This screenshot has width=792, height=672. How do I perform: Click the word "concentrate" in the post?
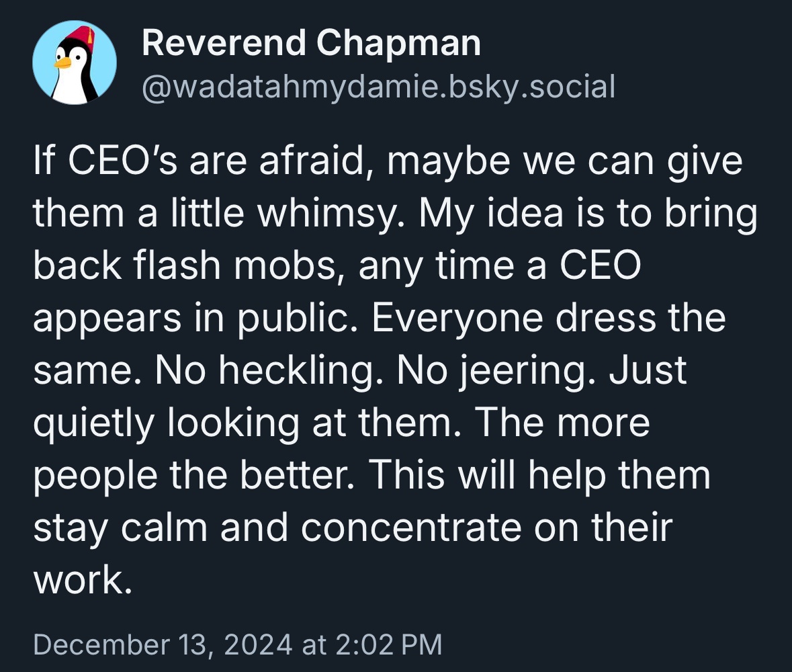pos(410,528)
